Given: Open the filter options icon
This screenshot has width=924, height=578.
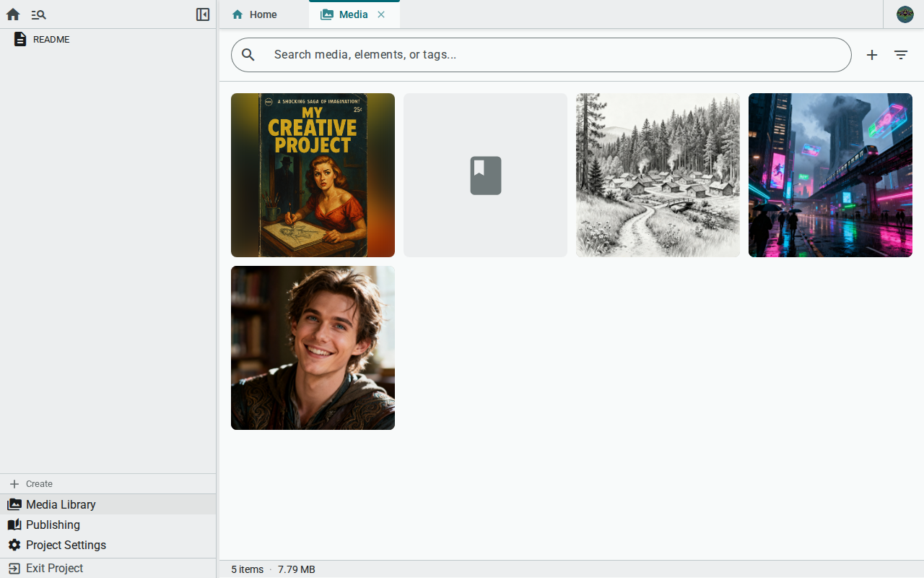Looking at the screenshot, I should (901, 55).
